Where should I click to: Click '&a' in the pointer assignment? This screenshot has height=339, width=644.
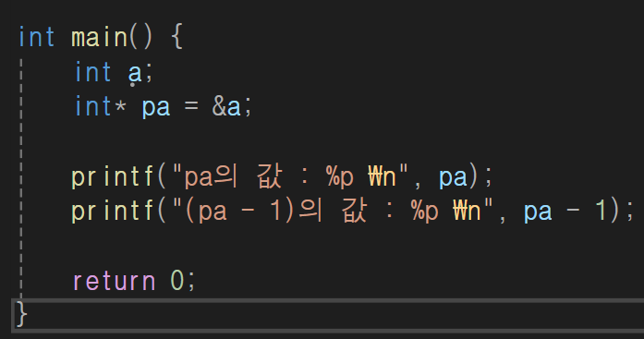226,107
